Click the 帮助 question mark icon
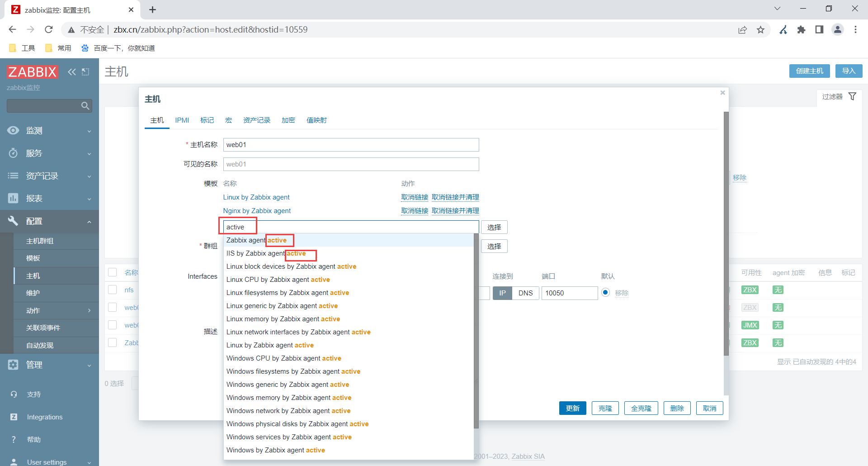868x466 pixels. click(14, 439)
